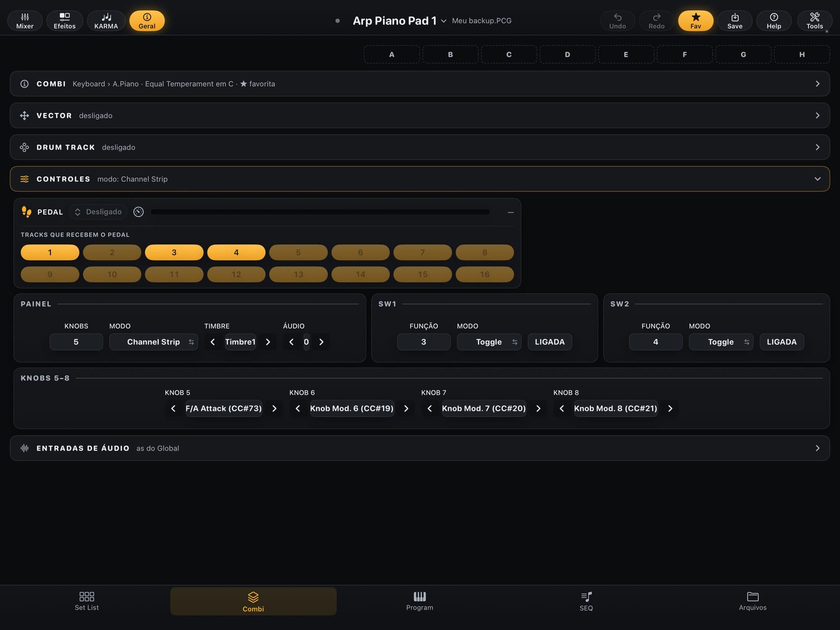The height and width of the screenshot is (630, 840).
Task: Toggle pedal track 1
Action: click(50, 252)
